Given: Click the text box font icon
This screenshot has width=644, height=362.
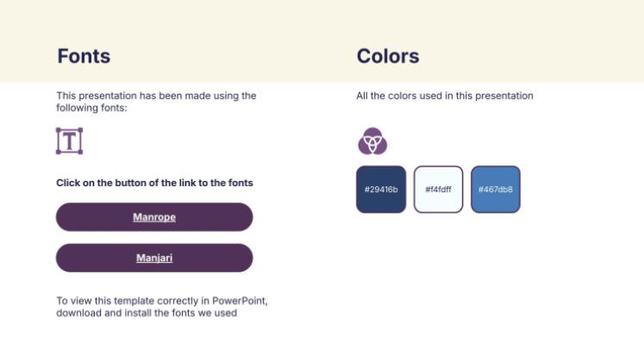Looking at the screenshot, I should point(69,140).
